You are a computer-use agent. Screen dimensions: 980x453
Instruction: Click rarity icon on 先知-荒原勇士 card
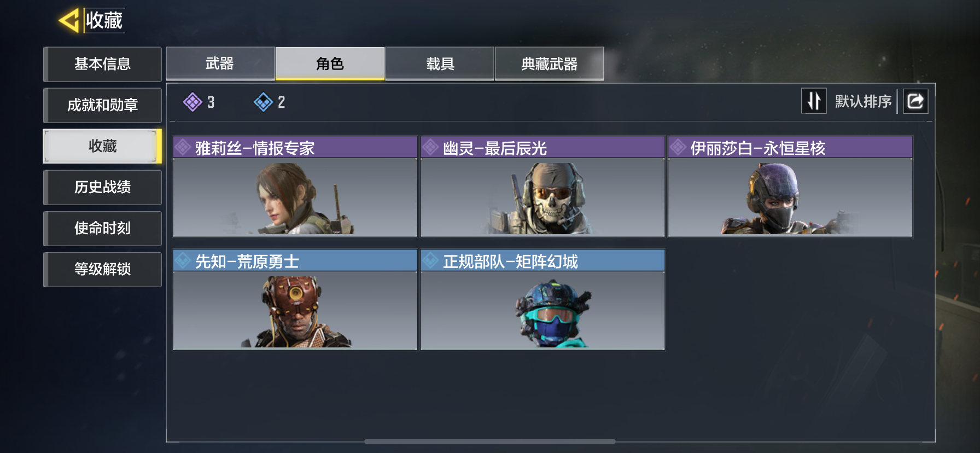tap(183, 260)
